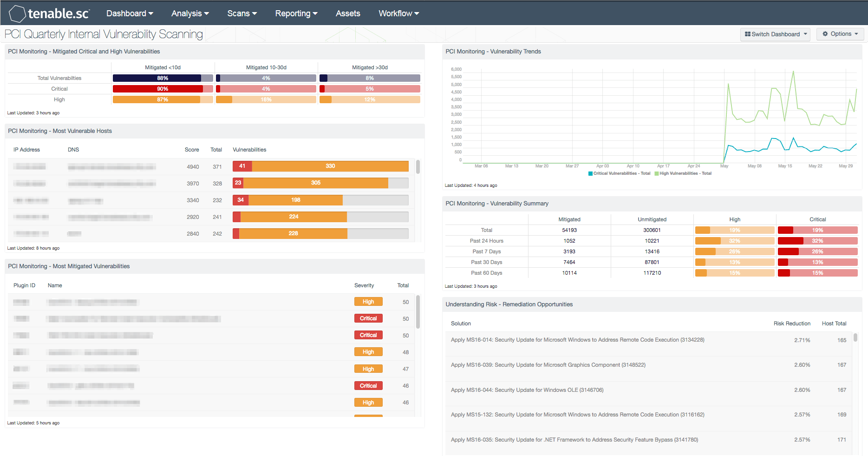Image resolution: width=868 pixels, height=456 pixels.
Task: Click Past 7 Days unmitigated value 13416
Action: tap(652, 251)
